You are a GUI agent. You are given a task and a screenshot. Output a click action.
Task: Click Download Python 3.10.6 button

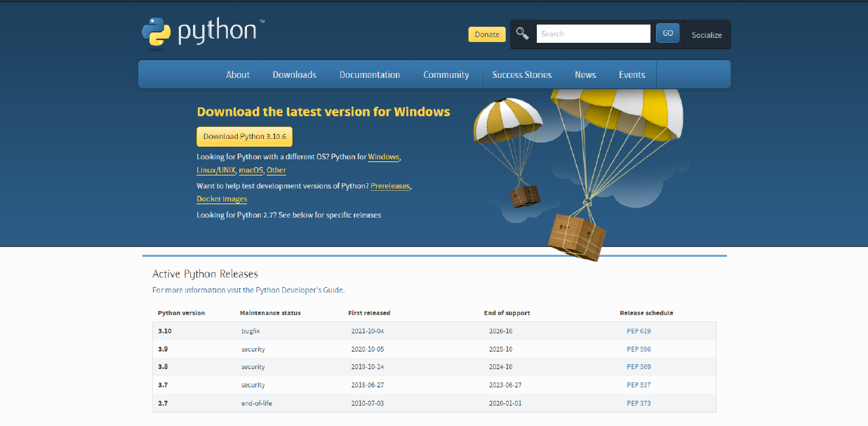click(245, 137)
